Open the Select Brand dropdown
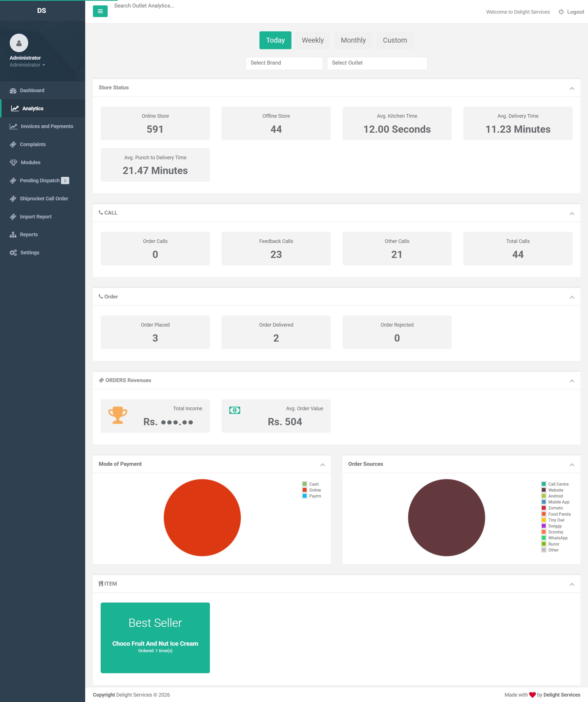Image resolution: width=588 pixels, height=702 pixels. pyautogui.click(x=284, y=63)
